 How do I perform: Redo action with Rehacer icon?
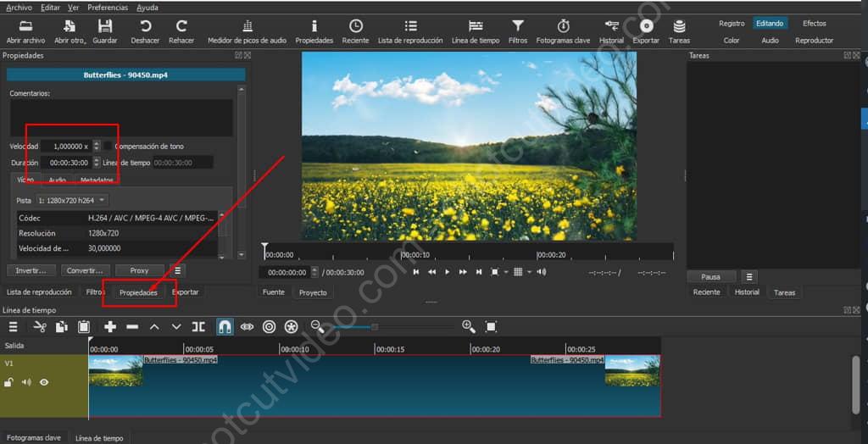[181, 32]
